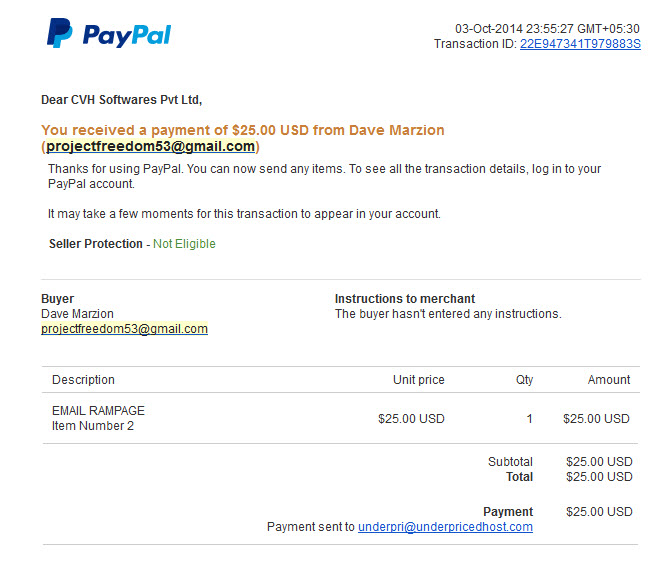
Task: Click the PayPal double-P logo icon
Action: (x=59, y=33)
